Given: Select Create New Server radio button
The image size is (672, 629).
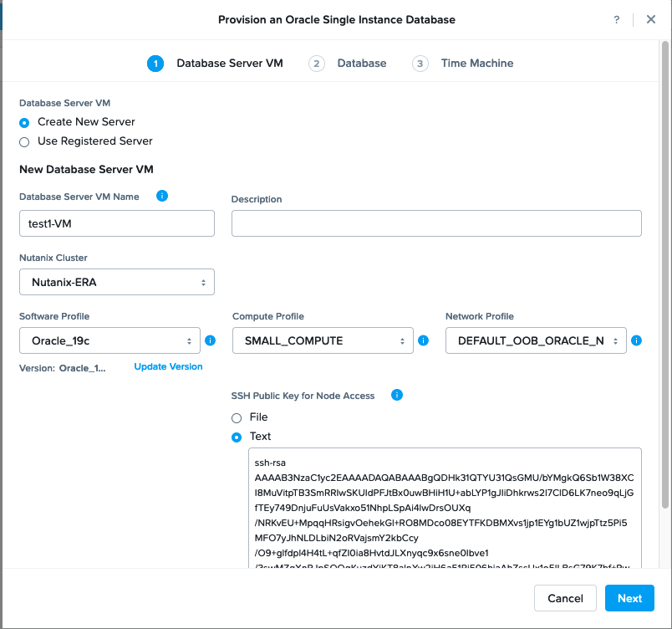Looking at the screenshot, I should click(x=24, y=123).
